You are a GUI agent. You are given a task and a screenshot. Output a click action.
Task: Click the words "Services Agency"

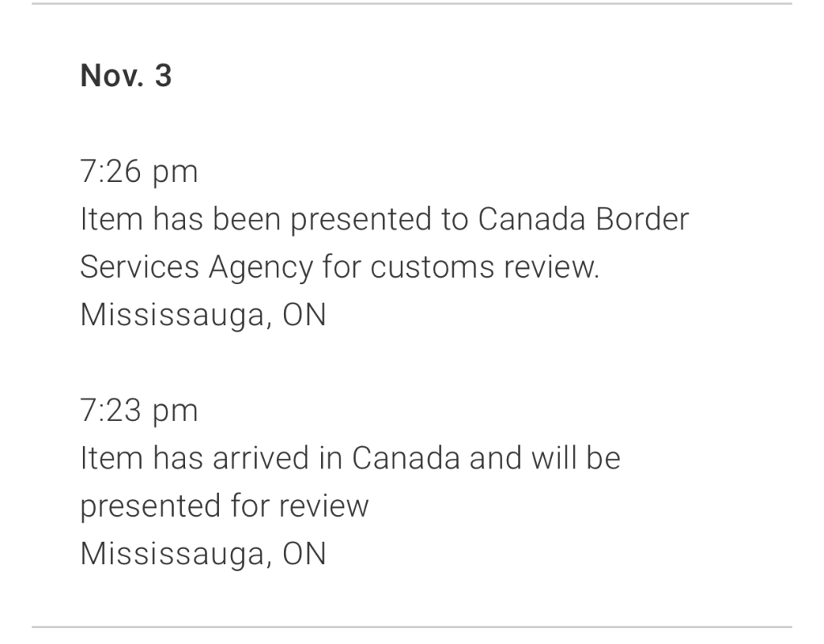coord(196,267)
